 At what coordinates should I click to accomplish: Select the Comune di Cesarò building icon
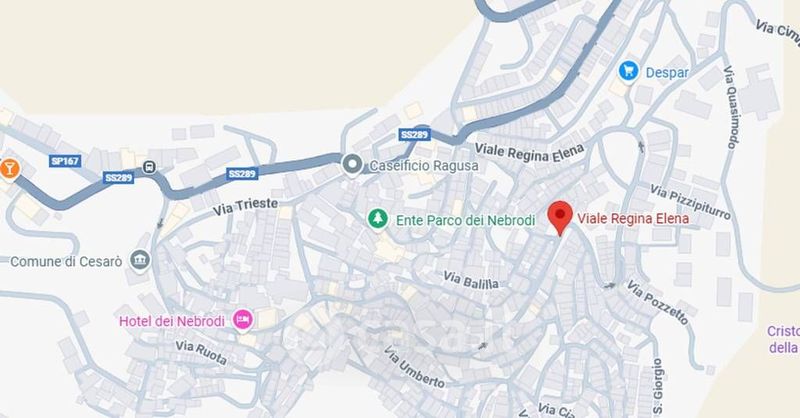point(140,260)
